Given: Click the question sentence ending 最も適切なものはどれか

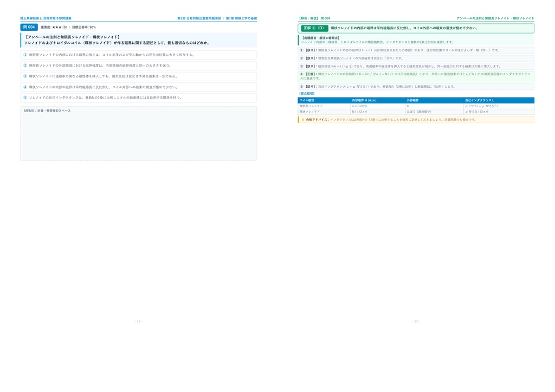Looking at the screenshot, I should coord(117,43).
